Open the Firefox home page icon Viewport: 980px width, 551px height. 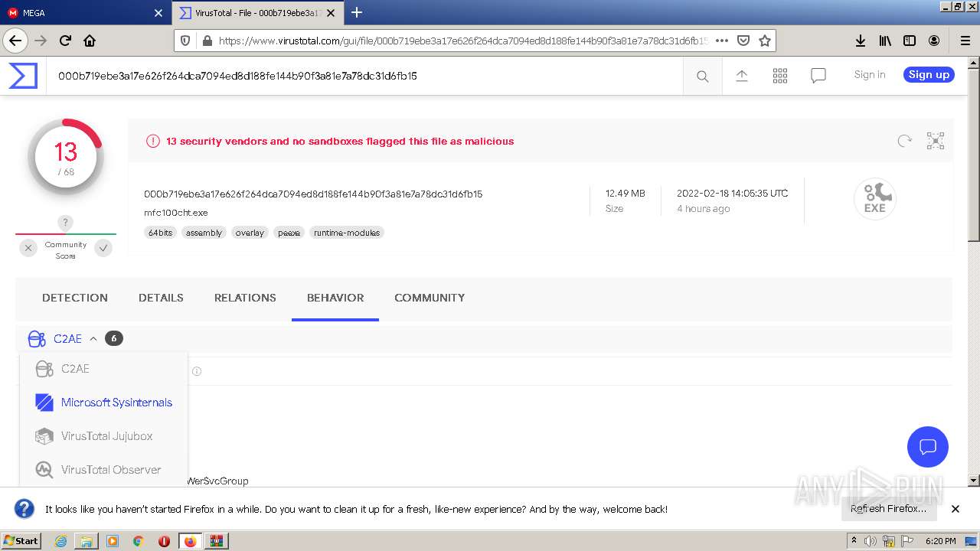click(x=90, y=41)
